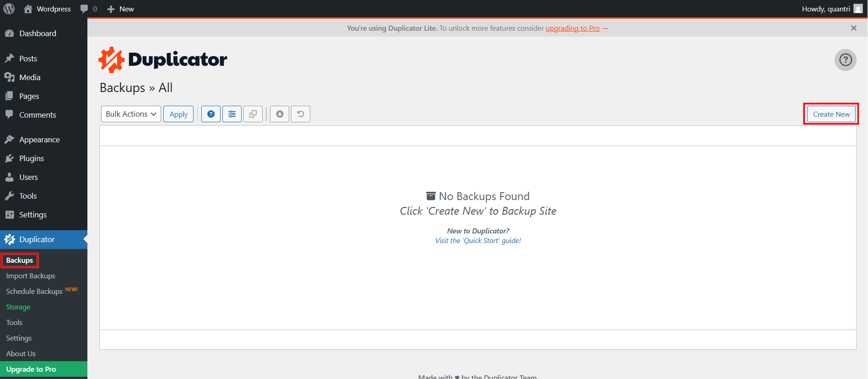Open the Plugins menu
This screenshot has height=379, width=868.
(x=43, y=158)
